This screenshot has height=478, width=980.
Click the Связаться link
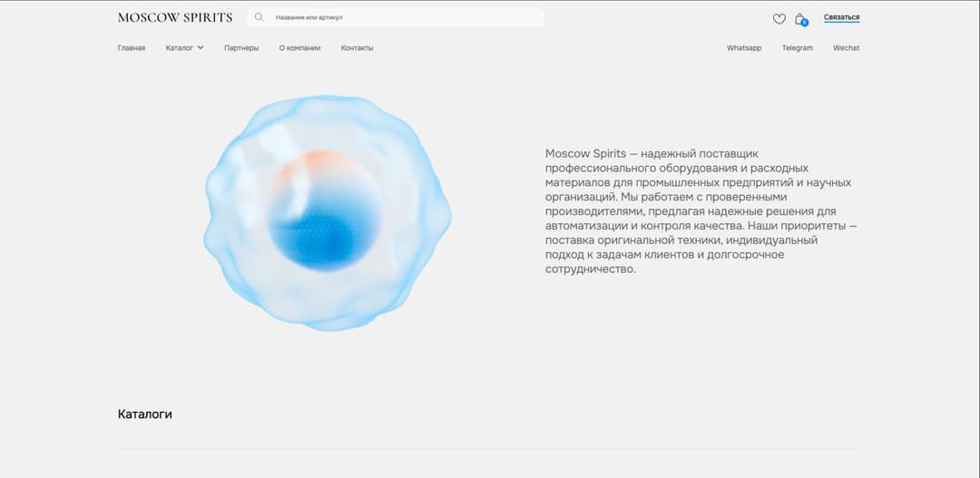(x=841, y=17)
